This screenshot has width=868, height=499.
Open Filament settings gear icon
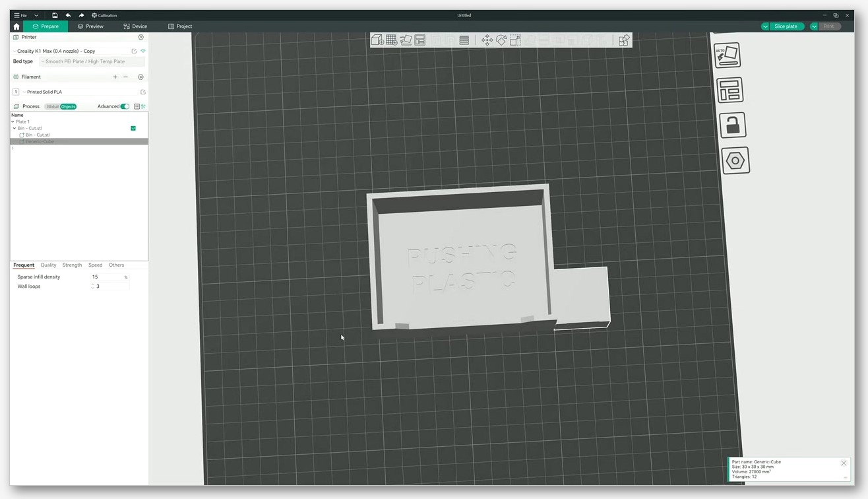[x=140, y=77]
